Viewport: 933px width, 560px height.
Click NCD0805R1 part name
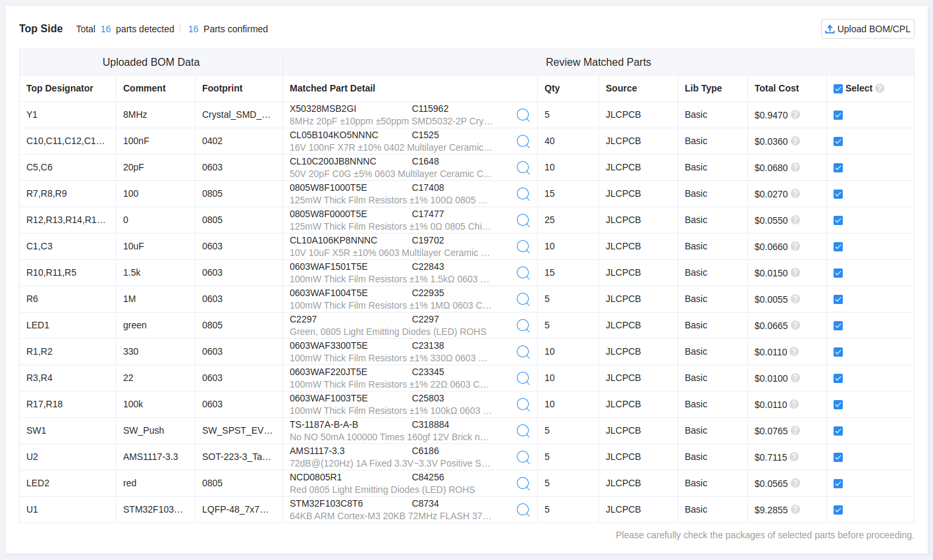point(315,477)
